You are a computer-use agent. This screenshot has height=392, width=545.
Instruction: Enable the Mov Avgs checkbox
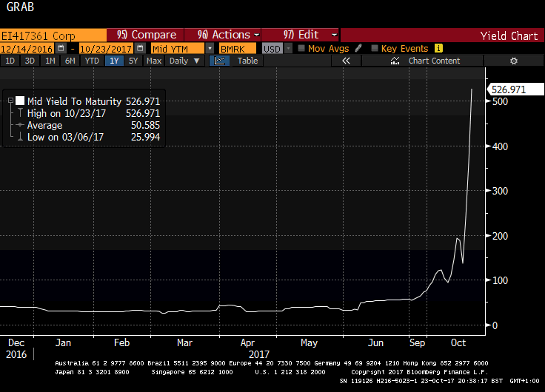301,48
